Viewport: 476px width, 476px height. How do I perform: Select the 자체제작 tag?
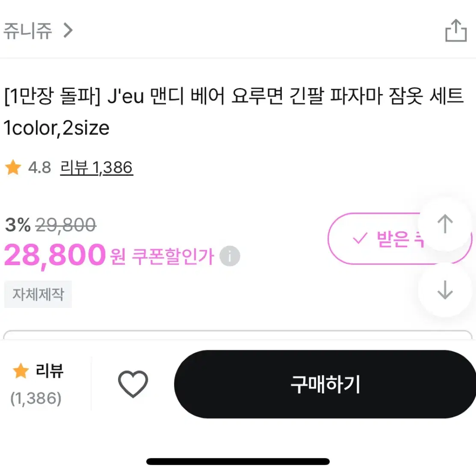[38, 294]
